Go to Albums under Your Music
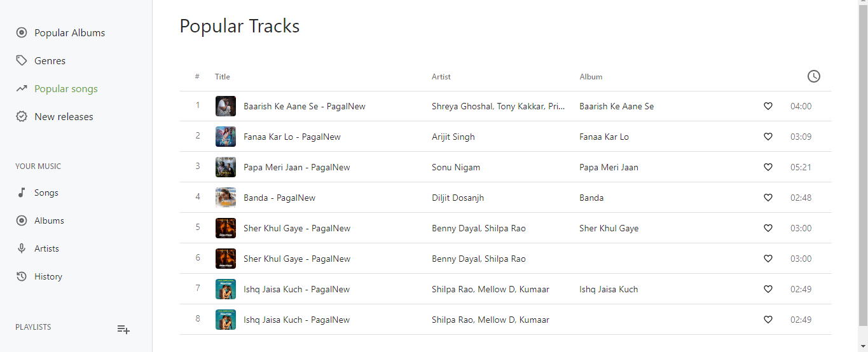Image resolution: width=868 pixels, height=352 pixels. pos(49,220)
